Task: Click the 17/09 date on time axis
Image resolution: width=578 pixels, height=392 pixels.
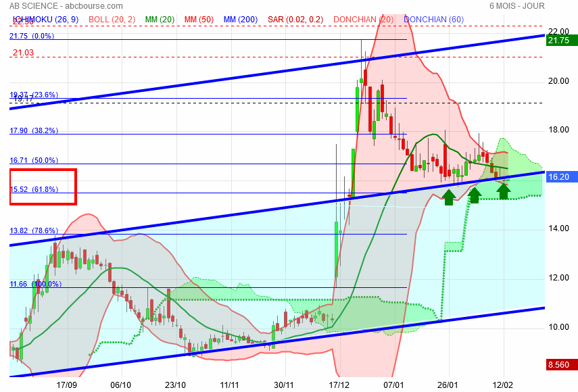Action: [x=67, y=385]
